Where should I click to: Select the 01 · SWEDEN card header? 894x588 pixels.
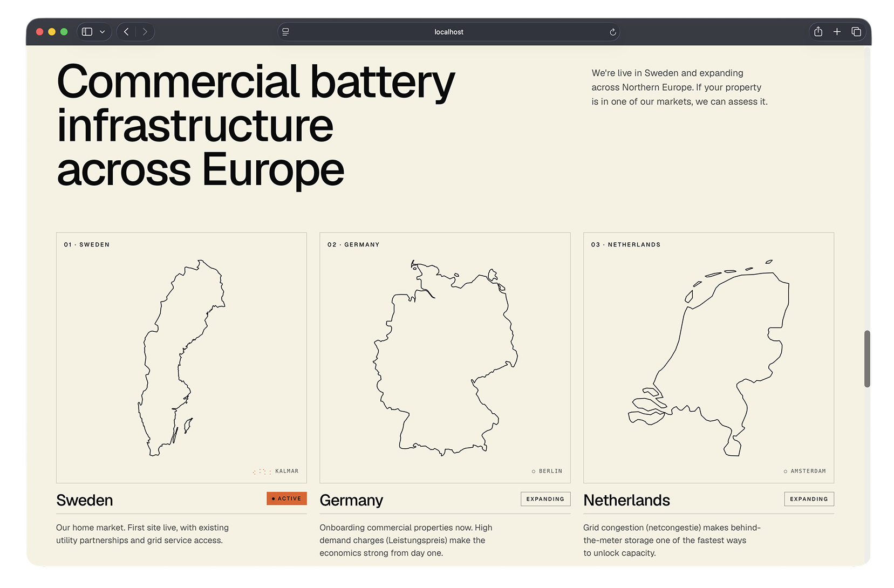click(86, 244)
